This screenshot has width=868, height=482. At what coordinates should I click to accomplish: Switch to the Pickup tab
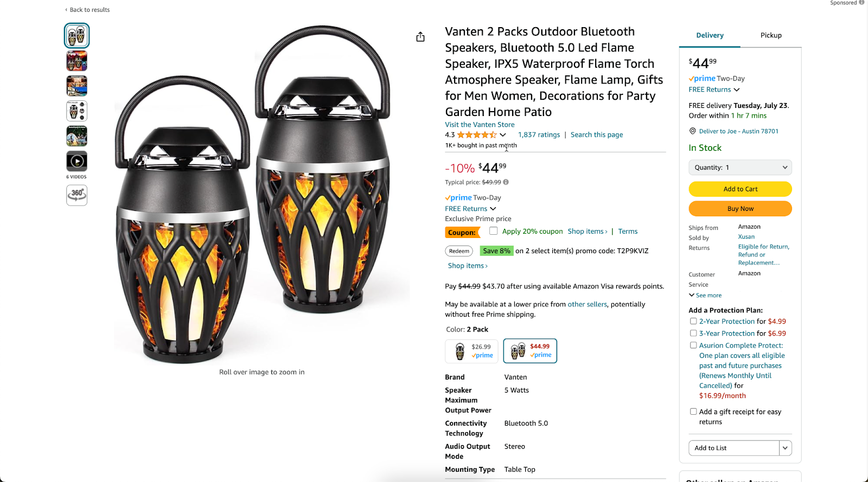pos(770,35)
